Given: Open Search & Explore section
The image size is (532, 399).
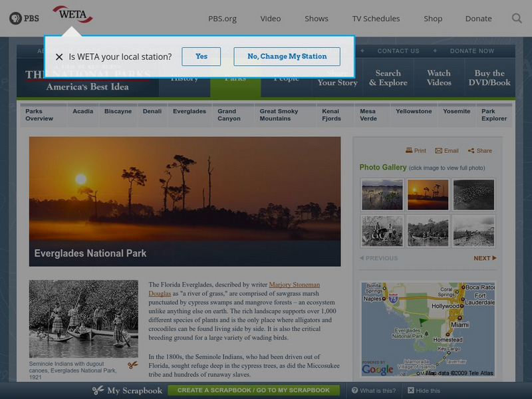Looking at the screenshot, I should pyautogui.click(x=388, y=78).
